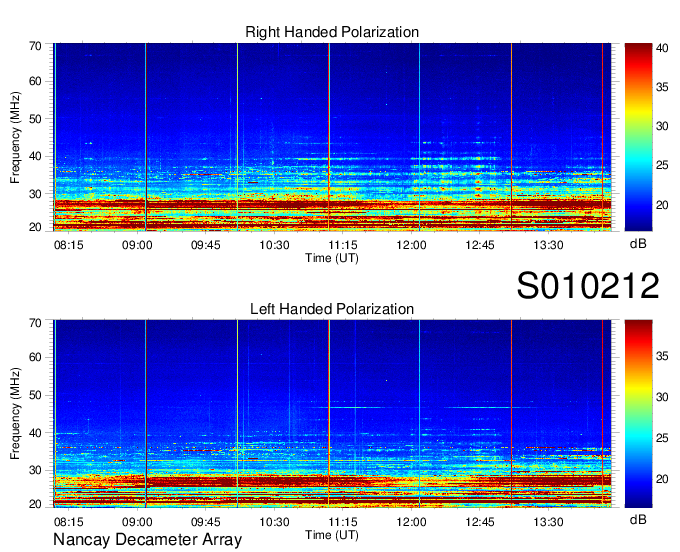Screen dimensions: 680x552
Task: Click the 50 frequency tick on the Right Handed plot
Action: point(35,119)
